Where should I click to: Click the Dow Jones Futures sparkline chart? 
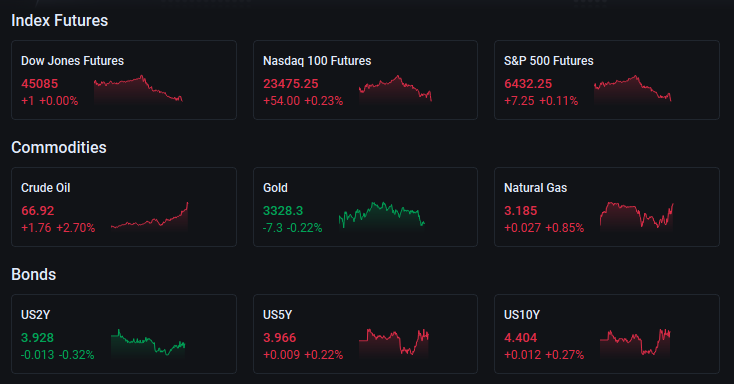click(138, 89)
